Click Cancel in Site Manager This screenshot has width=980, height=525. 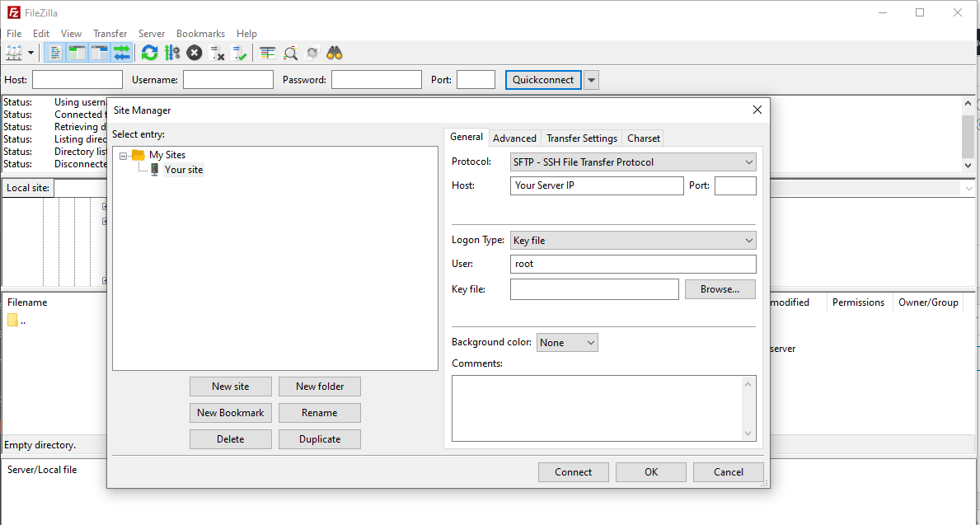(x=728, y=472)
